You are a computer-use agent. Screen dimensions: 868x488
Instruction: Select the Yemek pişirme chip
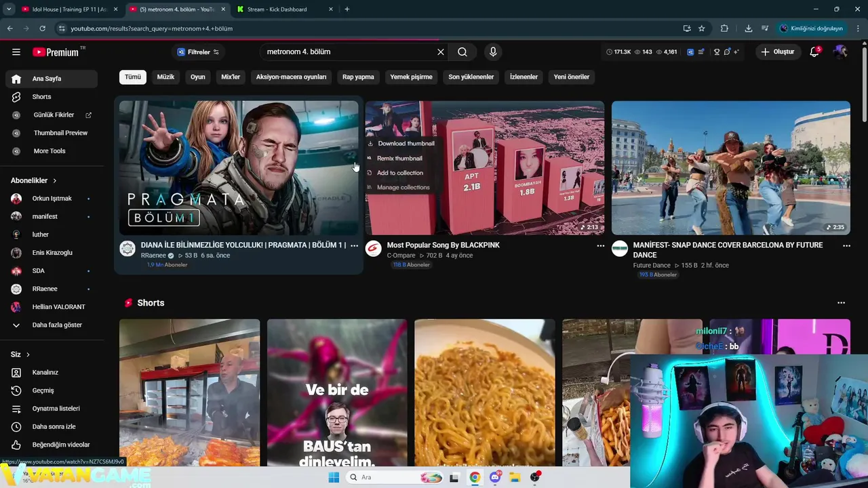tap(411, 77)
